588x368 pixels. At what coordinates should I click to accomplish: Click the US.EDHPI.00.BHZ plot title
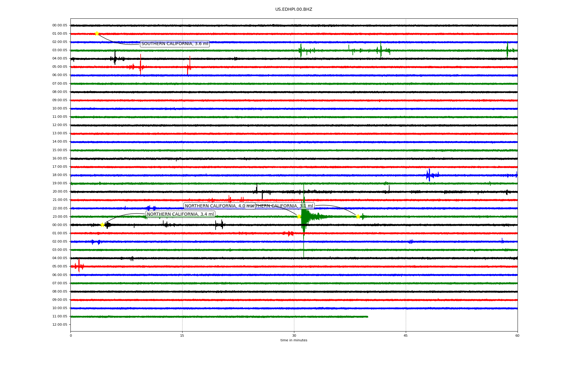pos(293,10)
